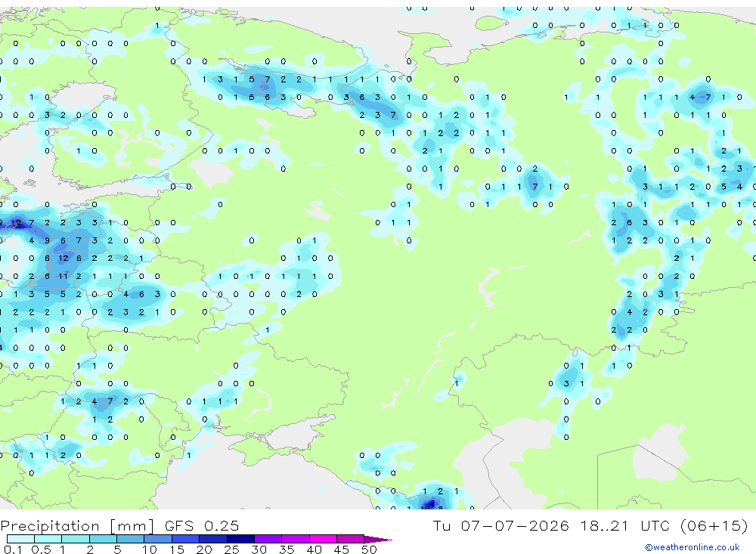Click the '40' legend tick label
Screen dimensions: 756x554
pos(314,549)
